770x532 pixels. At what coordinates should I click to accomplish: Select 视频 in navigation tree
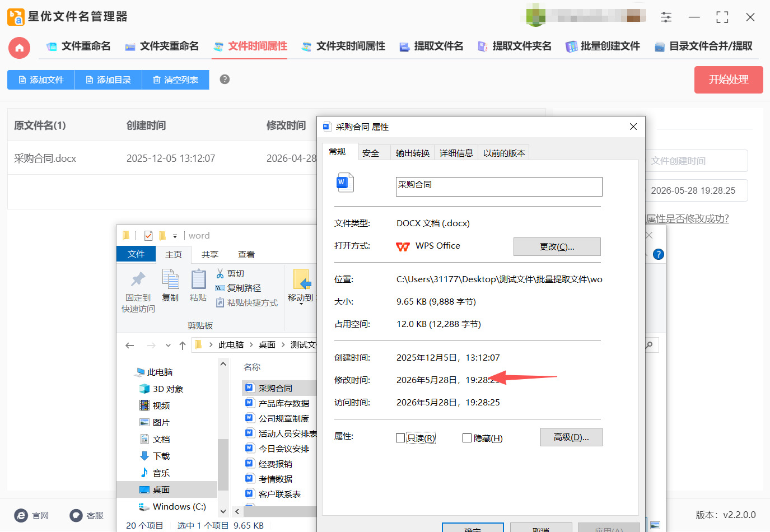[x=154, y=406]
